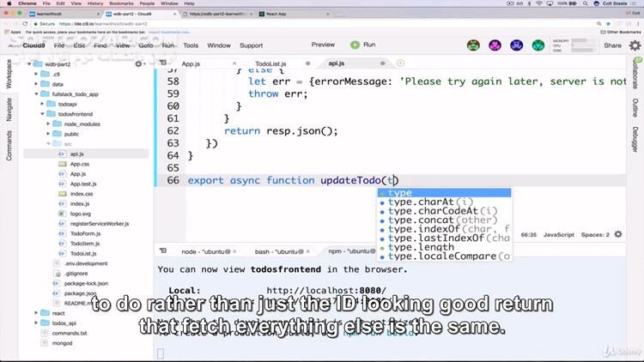Open the Tools menu
The image size is (644, 362).
click(191, 45)
